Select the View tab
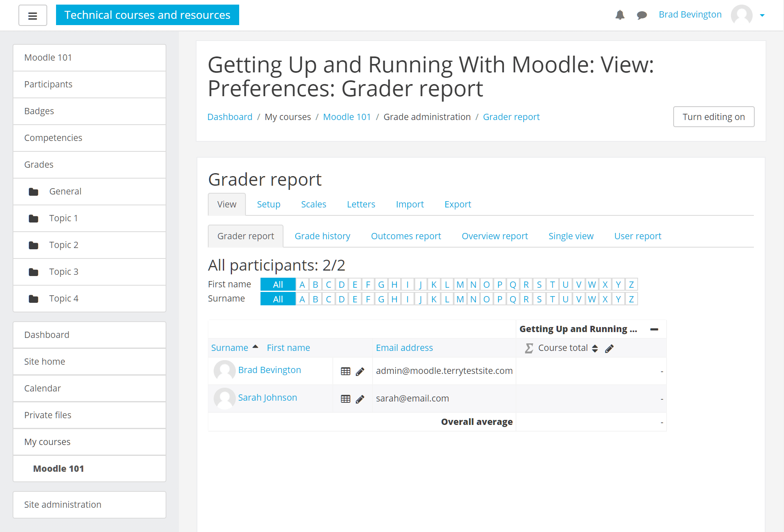This screenshot has height=532, width=784. point(227,204)
